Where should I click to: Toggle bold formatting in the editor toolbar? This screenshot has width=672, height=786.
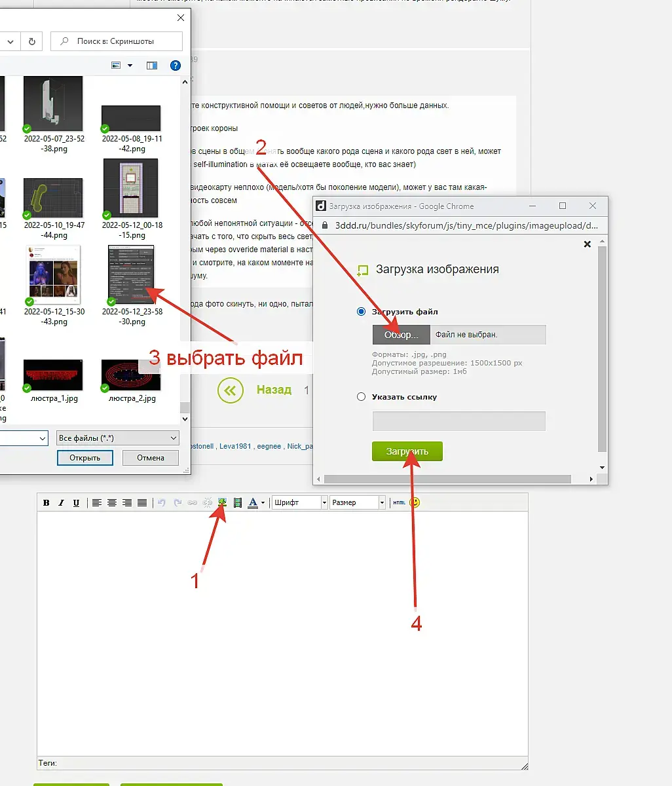point(47,503)
